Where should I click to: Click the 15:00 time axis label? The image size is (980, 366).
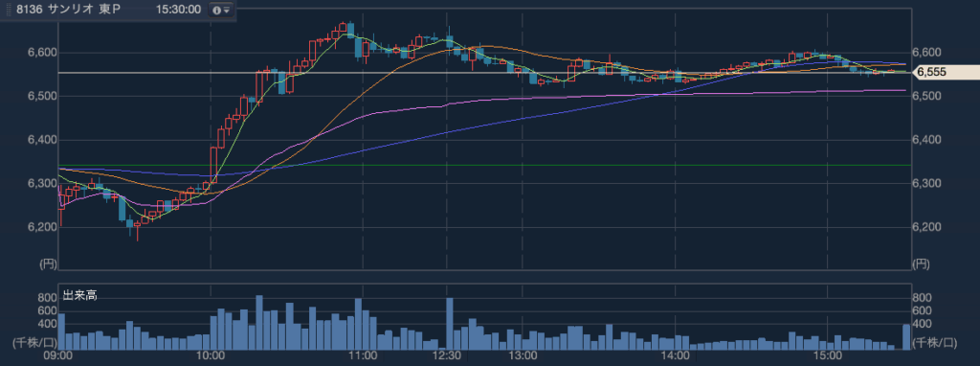coord(828,356)
